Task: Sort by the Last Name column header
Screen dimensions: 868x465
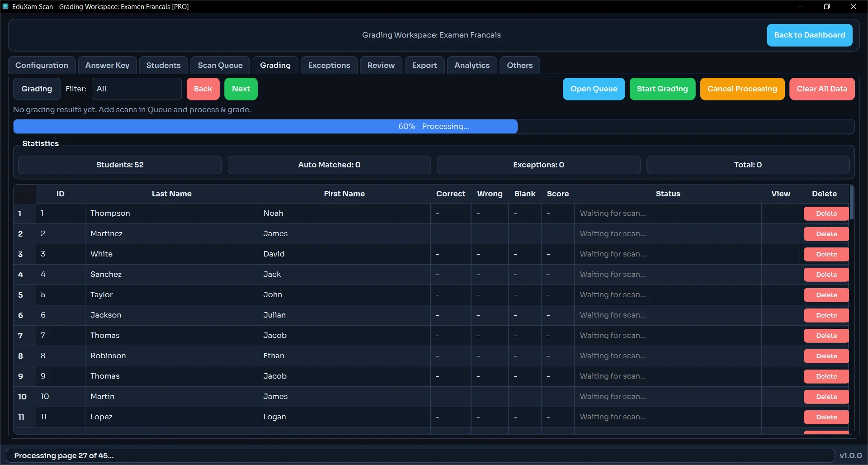Action: [x=171, y=194]
